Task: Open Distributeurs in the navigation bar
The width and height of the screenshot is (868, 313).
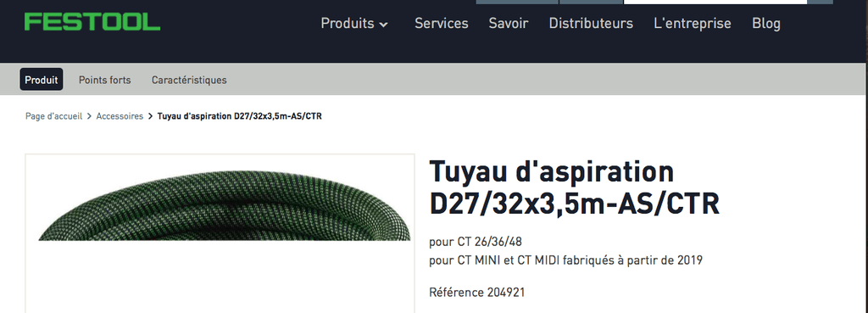Action: pos(591,23)
